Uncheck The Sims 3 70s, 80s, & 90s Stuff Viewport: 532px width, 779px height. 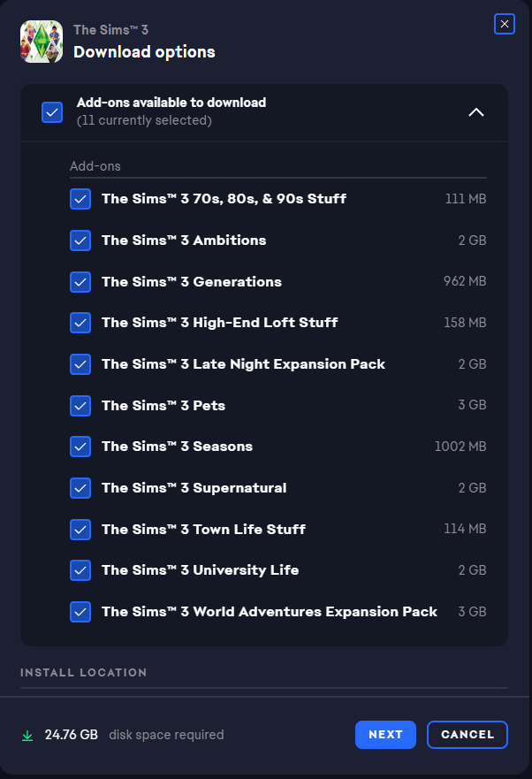[80, 199]
